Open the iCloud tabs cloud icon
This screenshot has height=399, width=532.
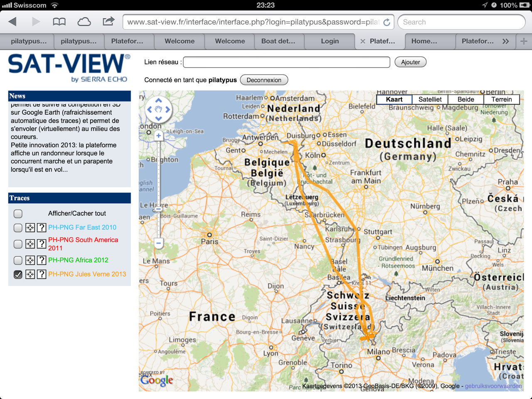pos(84,22)
